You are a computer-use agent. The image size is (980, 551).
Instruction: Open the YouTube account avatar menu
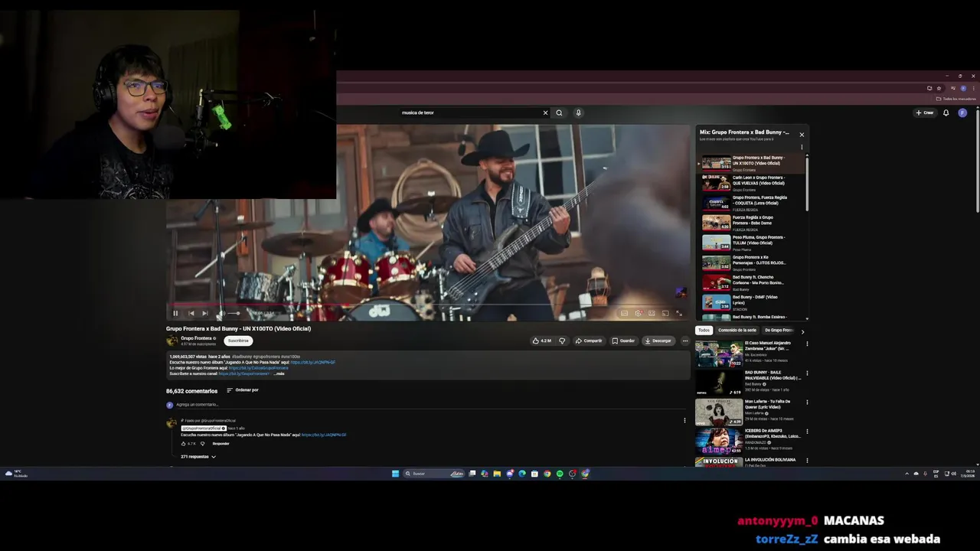tap(962, 112)
